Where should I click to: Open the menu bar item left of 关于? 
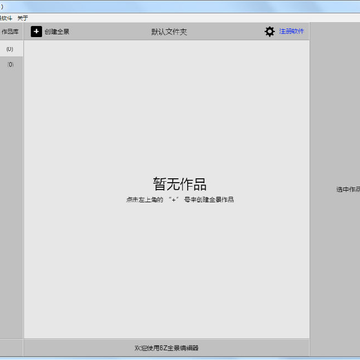point(6,18)
